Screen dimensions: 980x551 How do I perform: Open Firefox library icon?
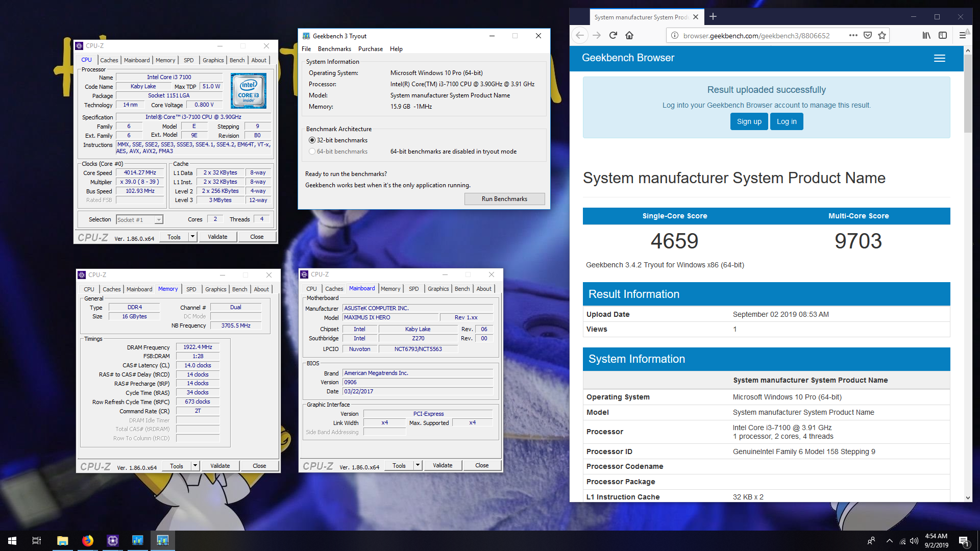[926, 35]
